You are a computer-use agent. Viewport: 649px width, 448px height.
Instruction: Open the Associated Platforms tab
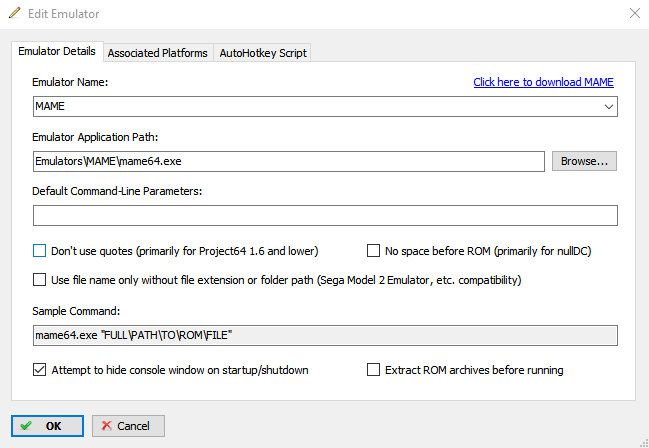158,53
